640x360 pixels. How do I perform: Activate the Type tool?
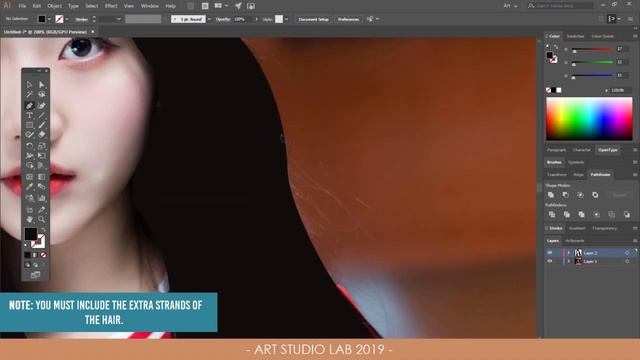[29, 116]
